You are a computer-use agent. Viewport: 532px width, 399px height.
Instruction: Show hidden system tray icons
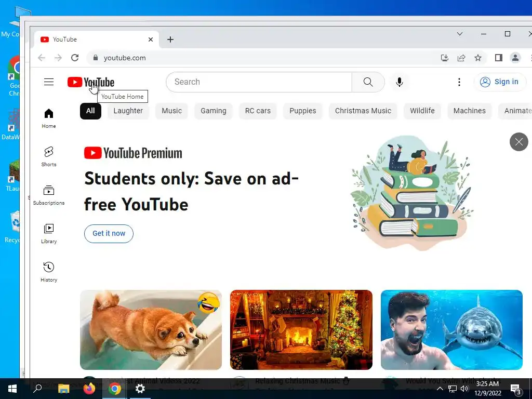coord(440,389)
